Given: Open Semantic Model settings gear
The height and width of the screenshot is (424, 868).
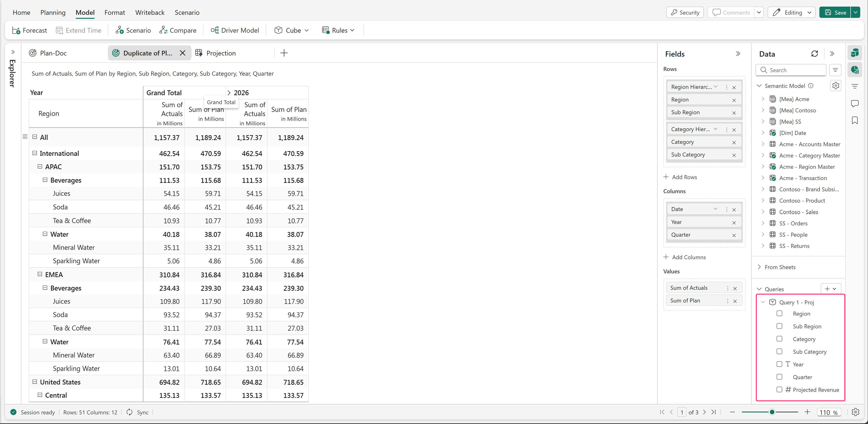Looking at the screenshot, I should click(835, 86).
